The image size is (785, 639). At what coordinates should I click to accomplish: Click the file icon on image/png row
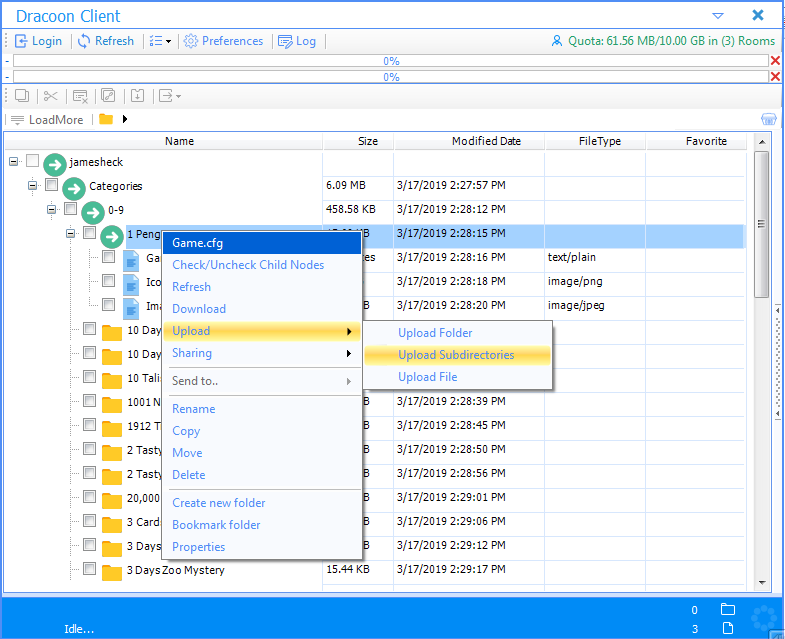[131, 284]
